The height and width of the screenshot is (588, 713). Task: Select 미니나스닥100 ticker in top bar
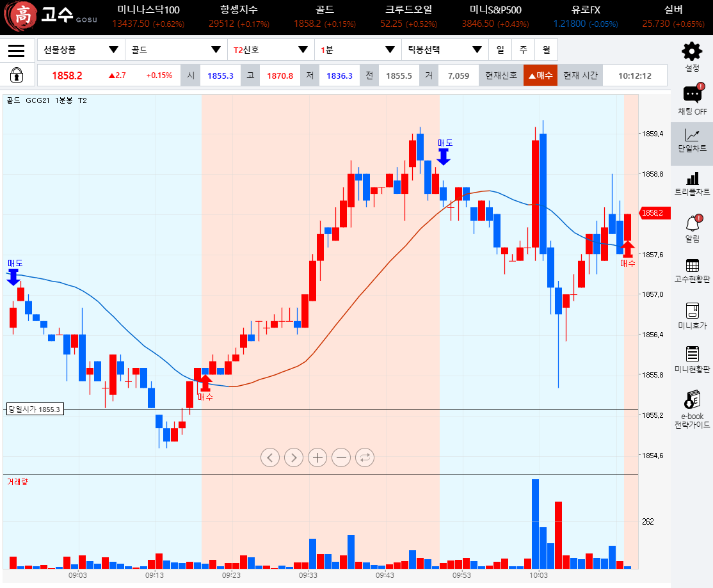(148, 17)
